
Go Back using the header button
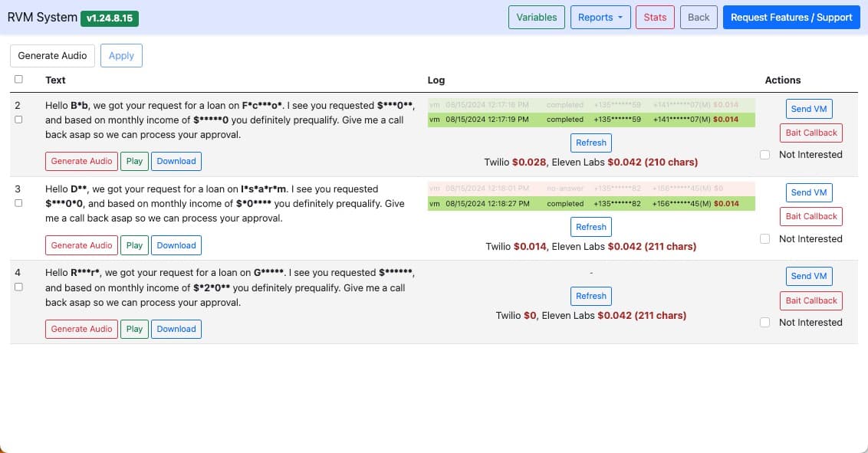[699, 17]
